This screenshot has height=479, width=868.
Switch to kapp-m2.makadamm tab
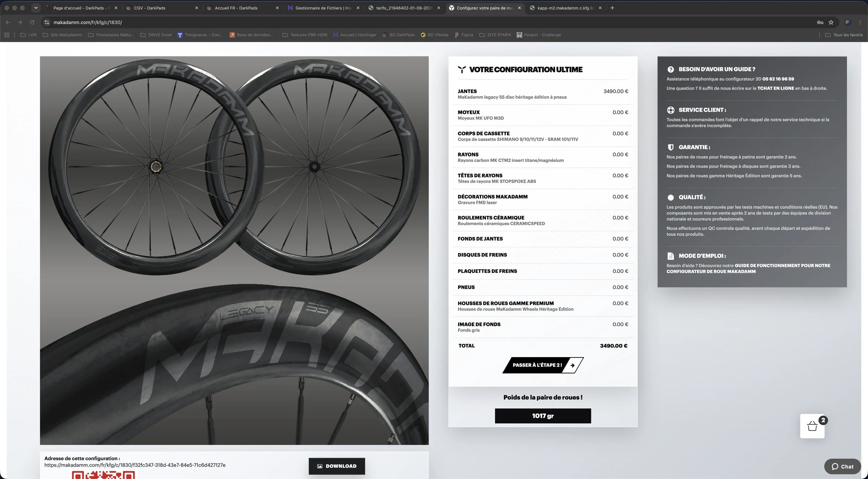(x=565, y=8)
